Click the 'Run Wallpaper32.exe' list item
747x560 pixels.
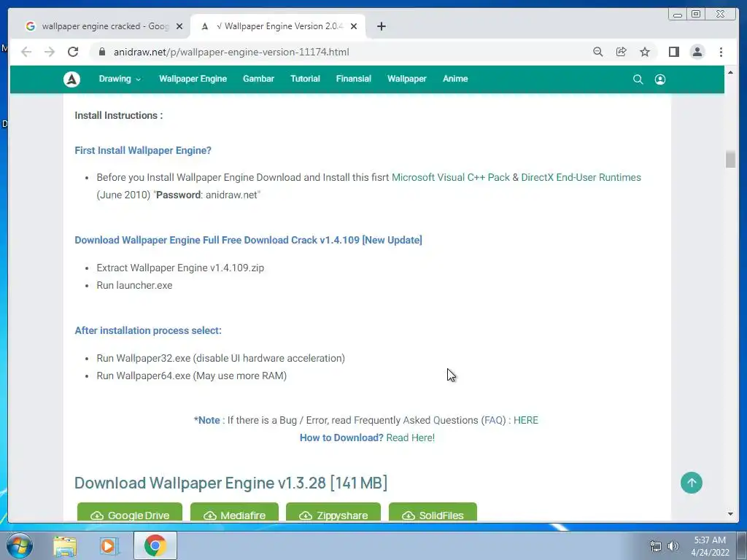[x=220, y=358]
